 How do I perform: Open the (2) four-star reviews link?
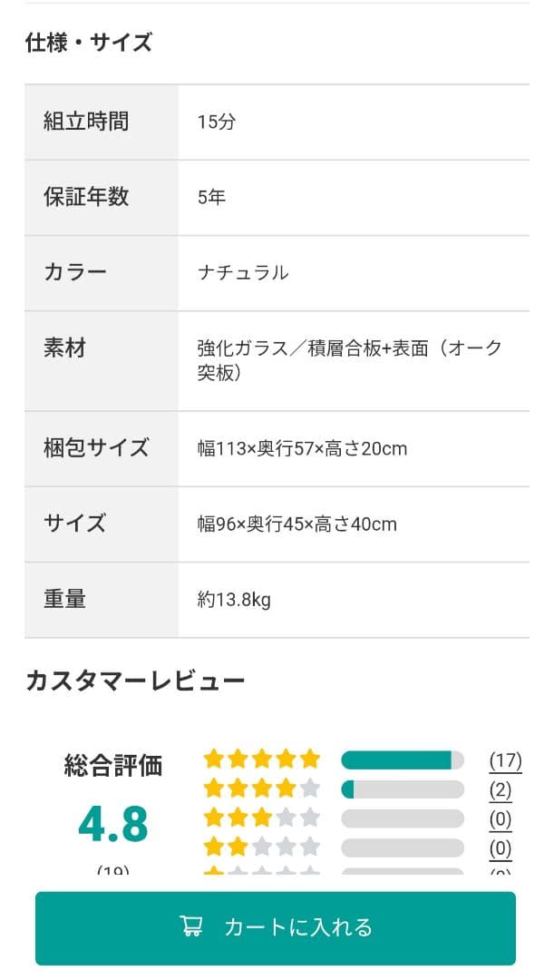coord(501,789)
